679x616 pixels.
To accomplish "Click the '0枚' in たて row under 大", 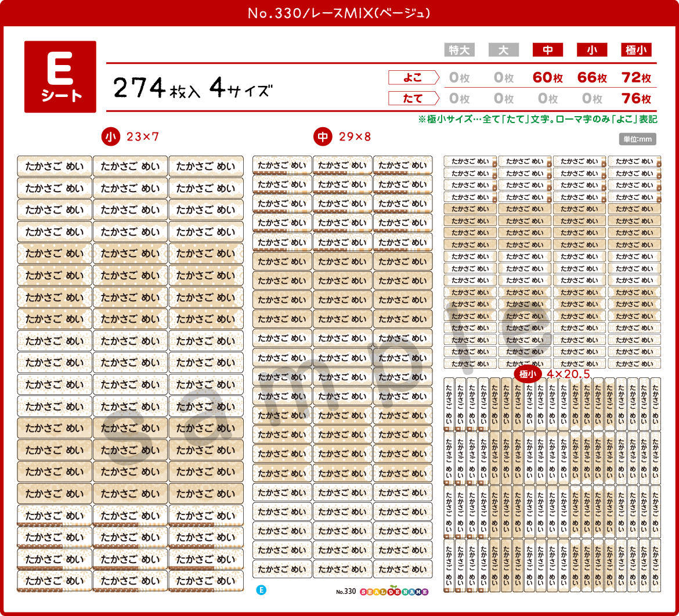I will [x=504, y=98].
